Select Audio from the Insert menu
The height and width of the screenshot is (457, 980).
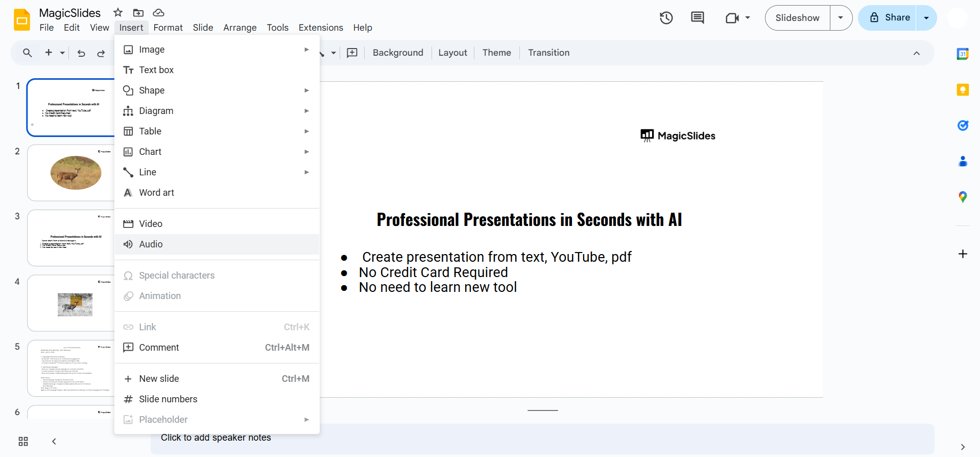[151, 244]
